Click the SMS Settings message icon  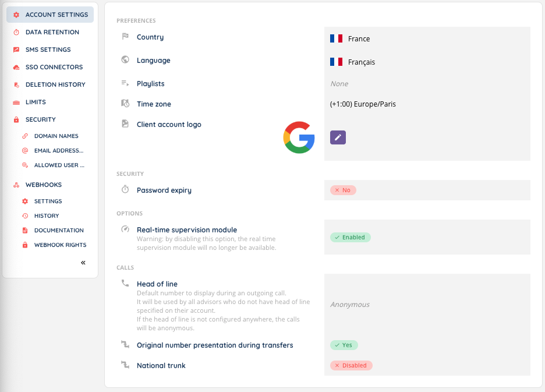click(x=16, y=50)
